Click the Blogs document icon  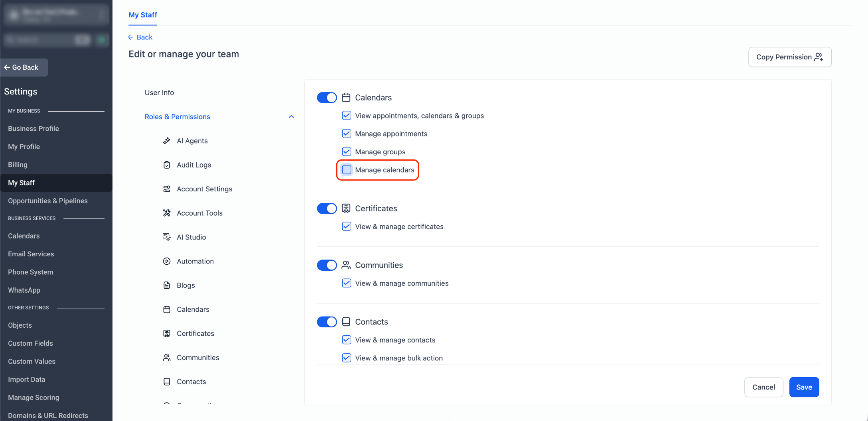coord(167,285)
